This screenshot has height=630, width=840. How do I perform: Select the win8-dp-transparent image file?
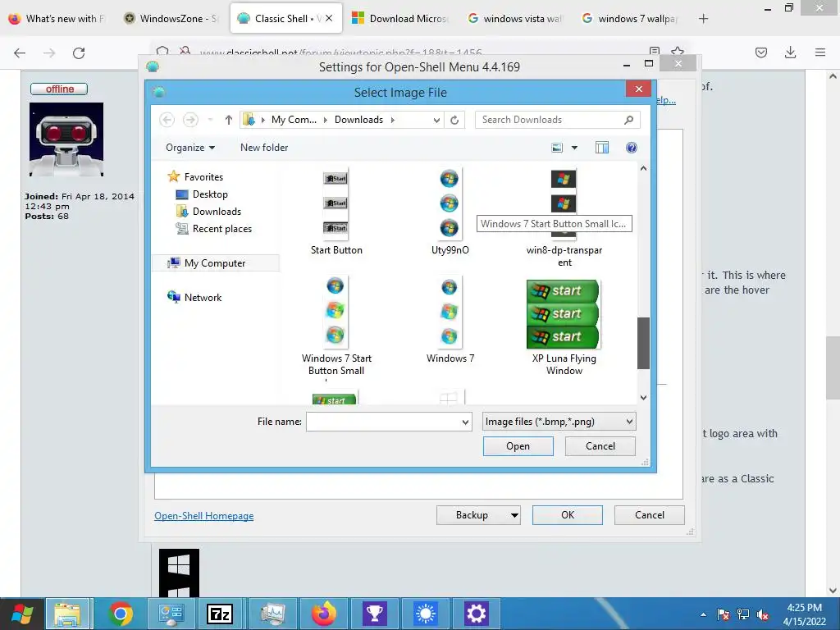point(564,218)
